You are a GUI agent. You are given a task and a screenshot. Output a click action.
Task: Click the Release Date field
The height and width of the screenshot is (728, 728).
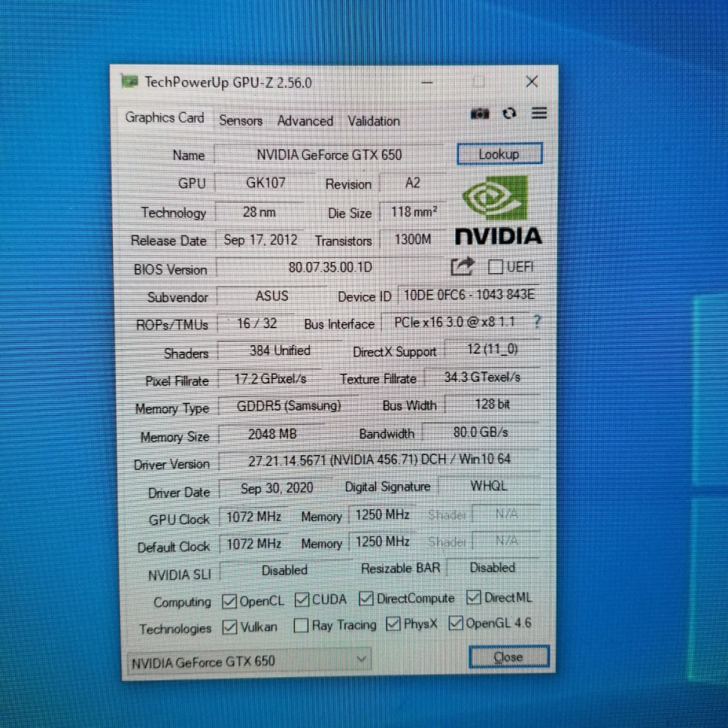coord(261,240)
